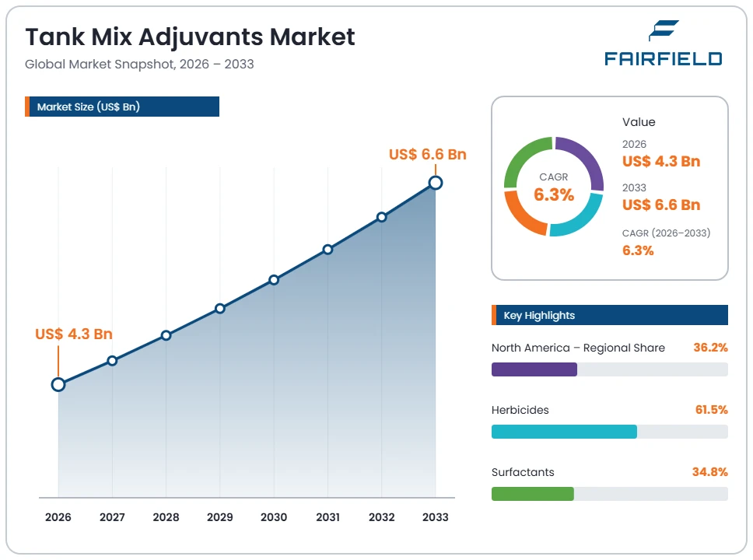Screen dimensions: 753x560
Task: Click the CAGR 6.3% donut center text
Action: [554, 187]
